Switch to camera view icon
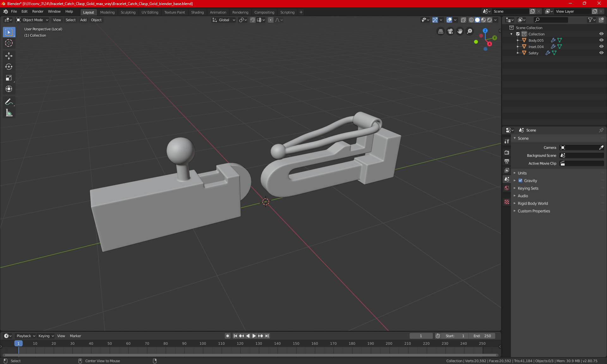The height and width of the screenshot is (364, 607). pyautogui.click(x=450, y=31)
